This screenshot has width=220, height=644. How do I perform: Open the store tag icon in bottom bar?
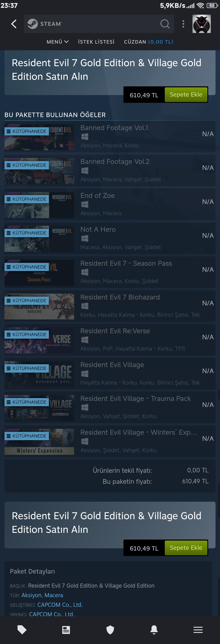[x=22, y=630]
